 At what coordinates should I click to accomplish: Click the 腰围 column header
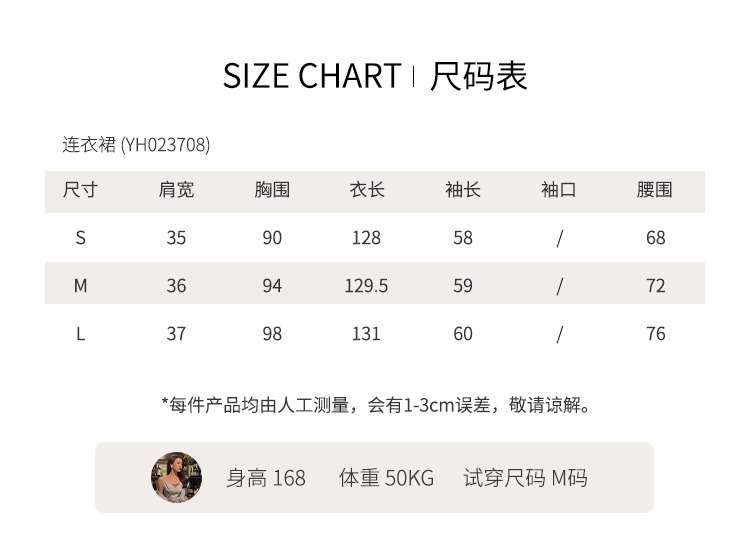(655, 190)
